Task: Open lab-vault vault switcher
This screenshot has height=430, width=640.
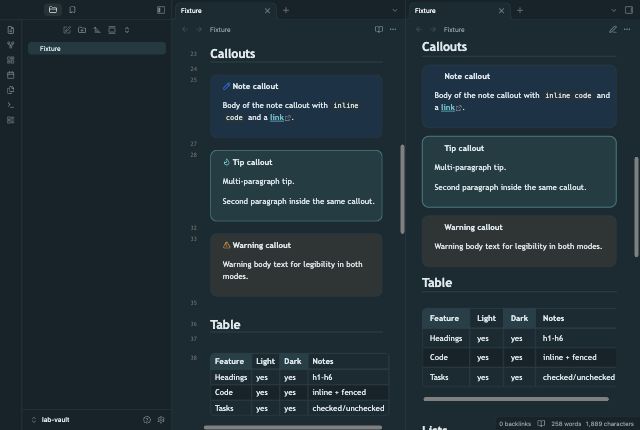Action: (x=51, y=420)
